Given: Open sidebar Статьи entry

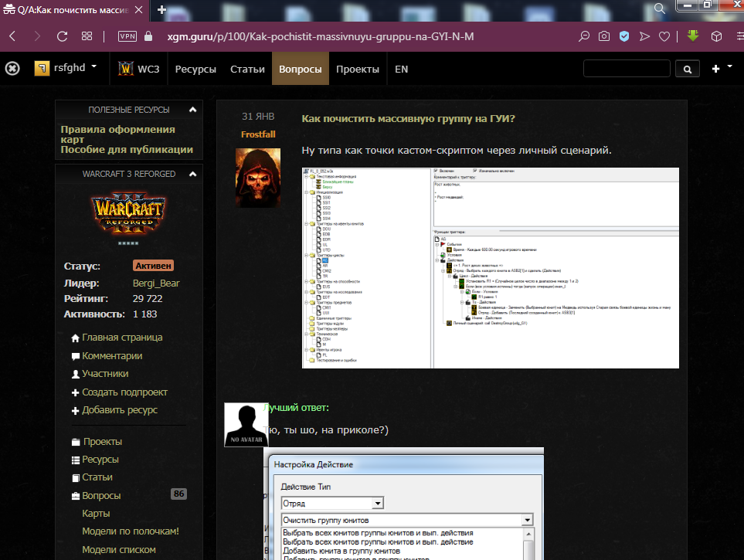Looking at the screenshot, I should coord(92,477).
